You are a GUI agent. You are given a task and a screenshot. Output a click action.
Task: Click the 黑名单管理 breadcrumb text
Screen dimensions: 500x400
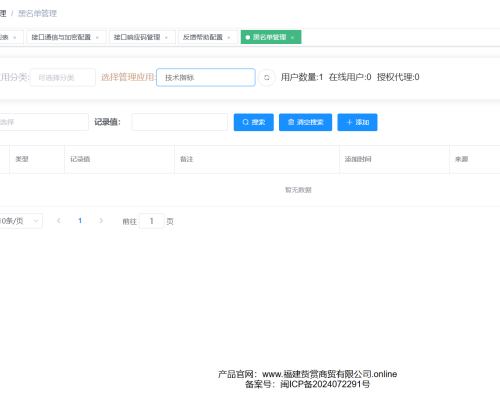(x=37, y=14)
